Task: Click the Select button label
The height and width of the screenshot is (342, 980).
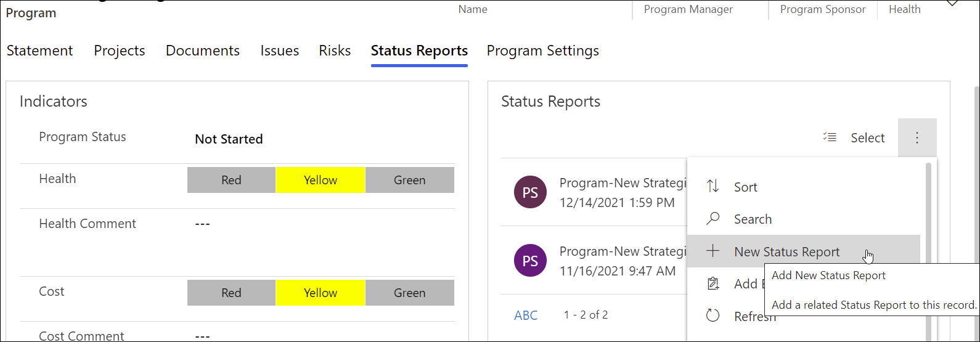Action: point(867,138)
